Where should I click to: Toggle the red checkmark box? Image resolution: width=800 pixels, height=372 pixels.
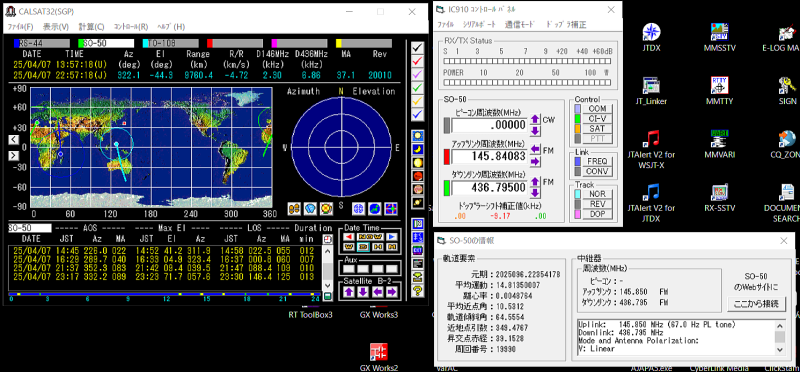coord(418,61)
